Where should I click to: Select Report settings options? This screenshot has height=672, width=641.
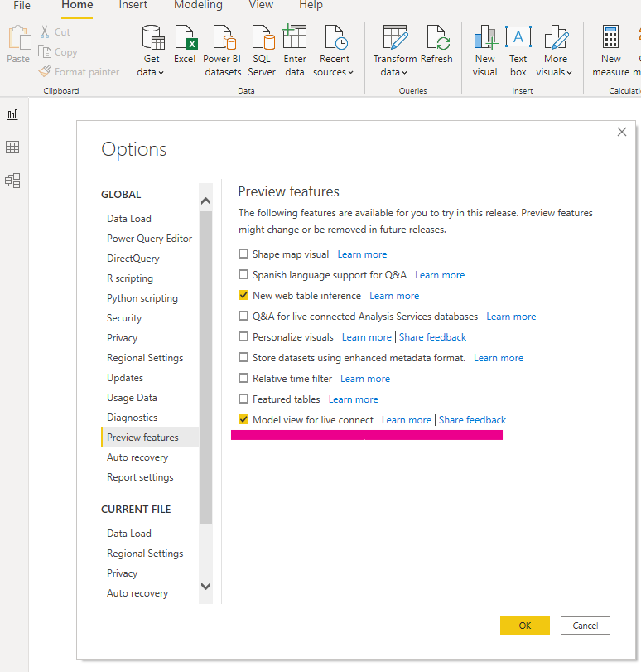140,477
